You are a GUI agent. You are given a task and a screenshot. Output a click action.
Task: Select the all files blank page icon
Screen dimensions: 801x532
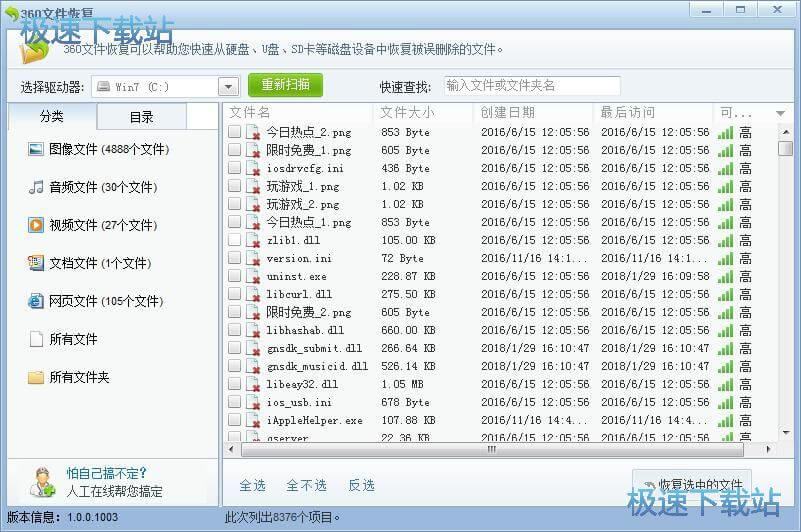36,339
